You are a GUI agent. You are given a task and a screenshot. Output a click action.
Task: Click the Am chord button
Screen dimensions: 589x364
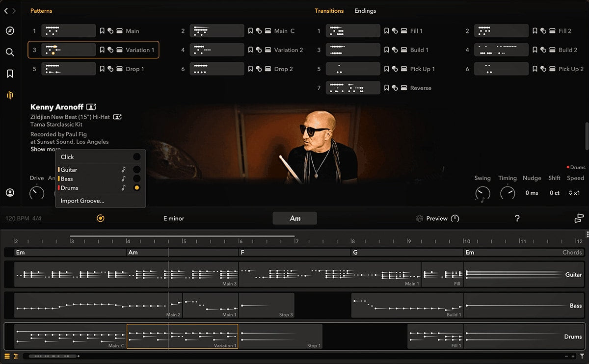pyautogui.click(x=294, y=218)
